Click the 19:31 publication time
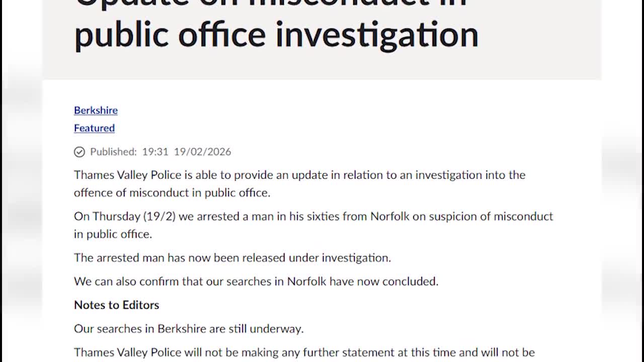This screenshot has width=644, height=362. pyautogui.click(x=155, y=152)
